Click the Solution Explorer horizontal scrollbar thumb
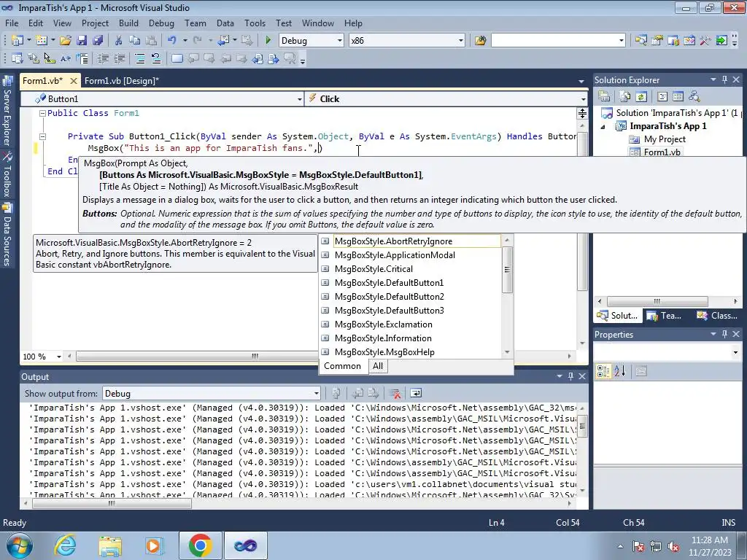Viewport: 747px width, 560px height. 657,301
